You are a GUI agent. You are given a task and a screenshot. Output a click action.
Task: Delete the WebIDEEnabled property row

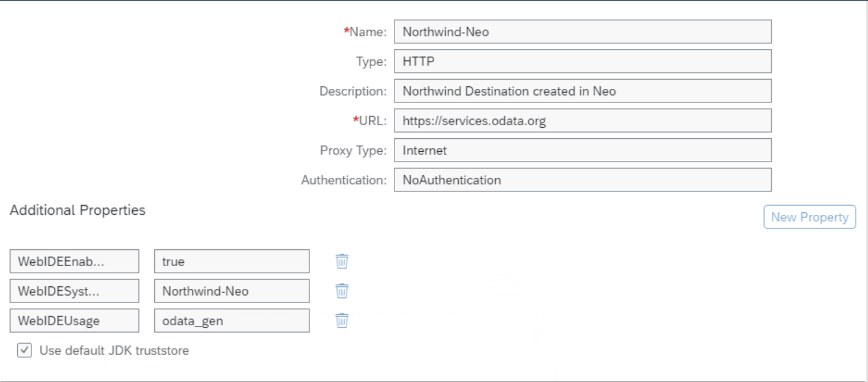342,261
